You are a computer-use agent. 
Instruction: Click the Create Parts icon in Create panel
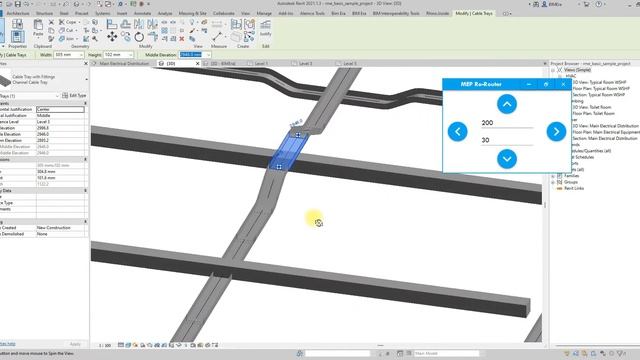coord(236,37)
